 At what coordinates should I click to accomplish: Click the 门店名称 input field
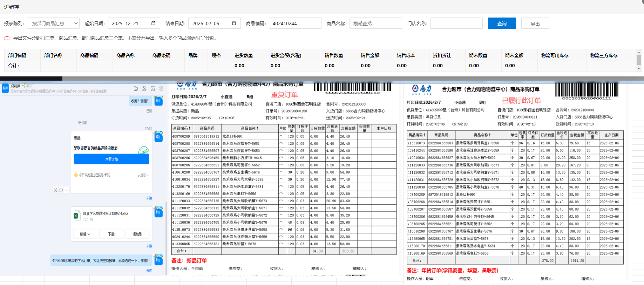pos(456,23)
